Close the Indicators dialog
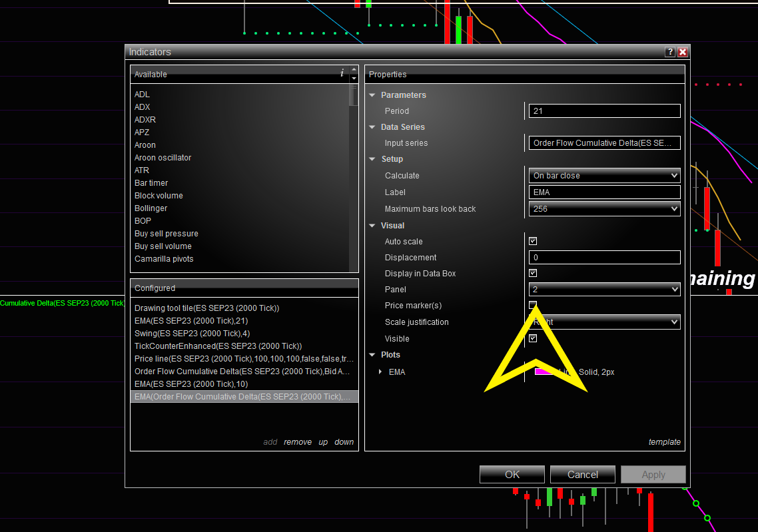Image resolution: width=758 pixels, height=532 pixels. pyautogui.click(x=683, y=52)
